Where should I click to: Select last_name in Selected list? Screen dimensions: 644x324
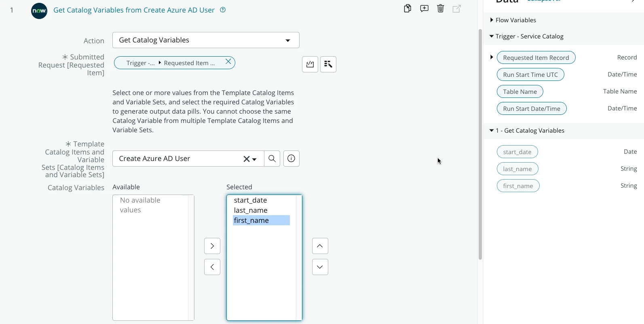point(261,210)
